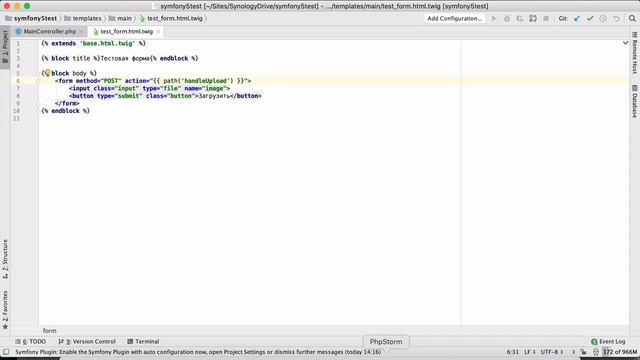The height and width of the screenshot is (360, 640).
Task: Open the Favorites tool window
Action: (5, 310)
